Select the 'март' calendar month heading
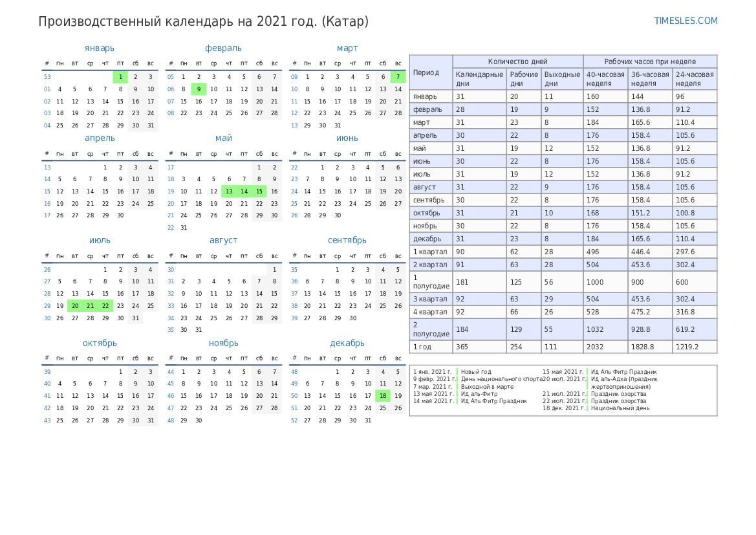The image size is (756, 535). pyautogui.click(x=347, y=49)
